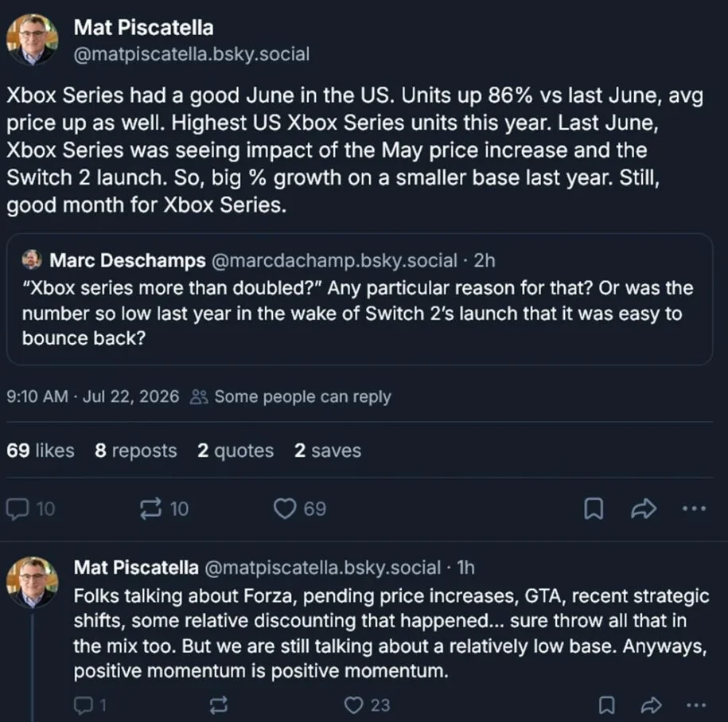Viewport: 728px width, 722px height.
Task: Open the follow-up reply's options menu
Action: pos(696,705)
